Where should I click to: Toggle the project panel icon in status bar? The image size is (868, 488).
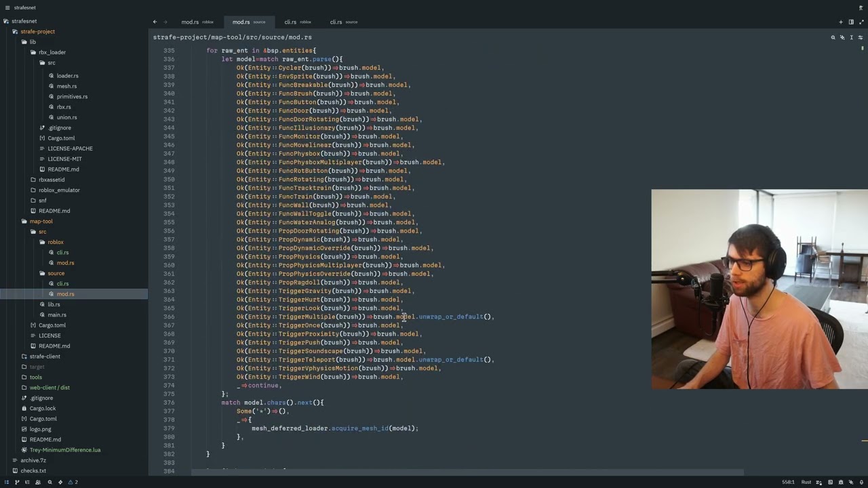[7, 482]
